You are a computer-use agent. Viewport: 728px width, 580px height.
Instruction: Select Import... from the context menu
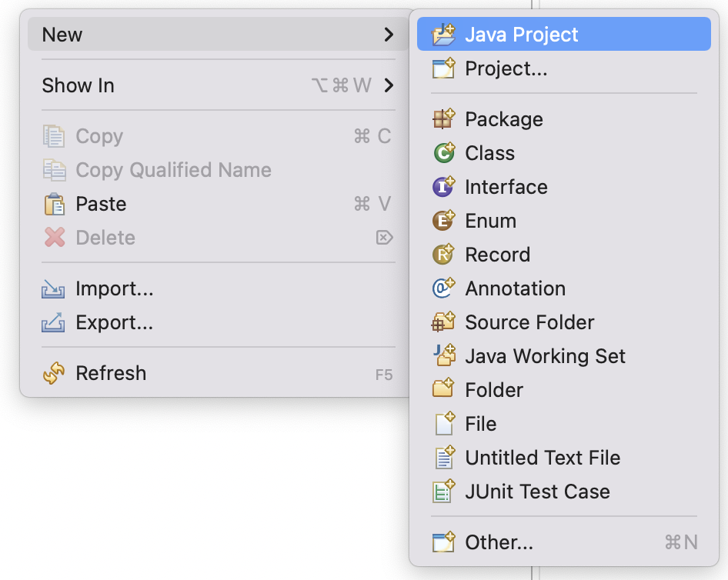[x=219, y=288]
